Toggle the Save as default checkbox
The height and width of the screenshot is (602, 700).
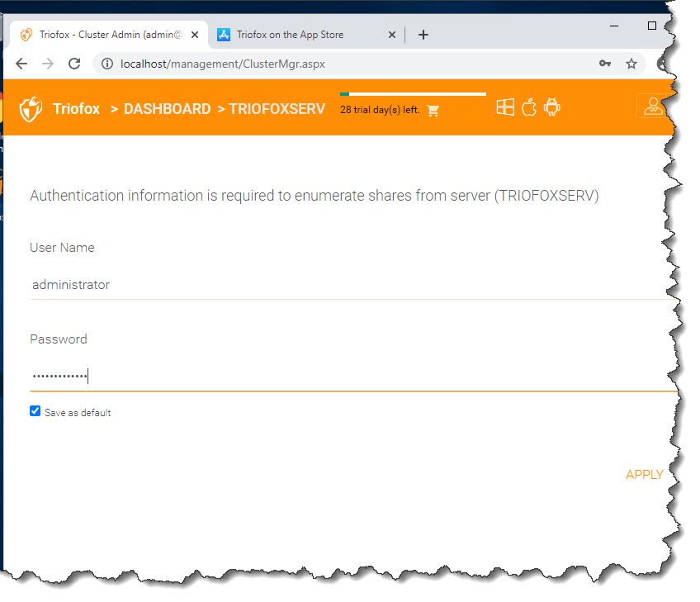[x=35, y=411]
